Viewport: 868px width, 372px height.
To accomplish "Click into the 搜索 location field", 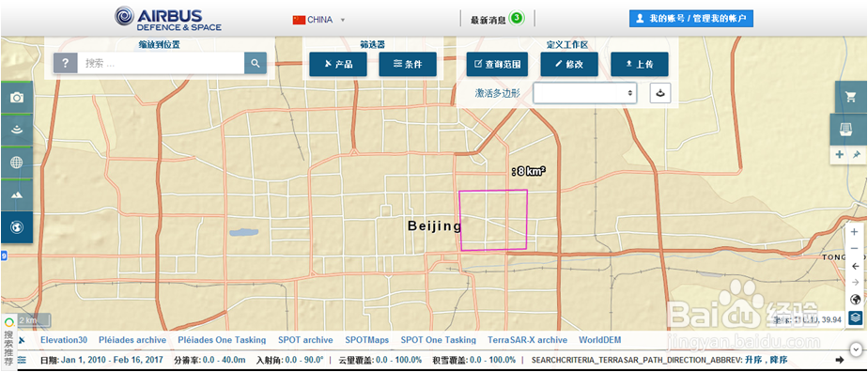I will (161, 63).
